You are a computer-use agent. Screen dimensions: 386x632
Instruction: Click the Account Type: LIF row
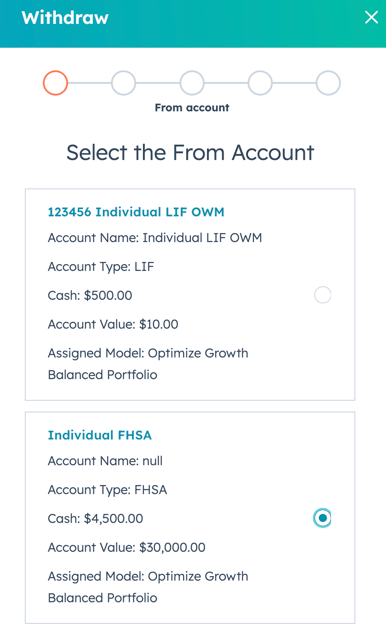(101, 267)
